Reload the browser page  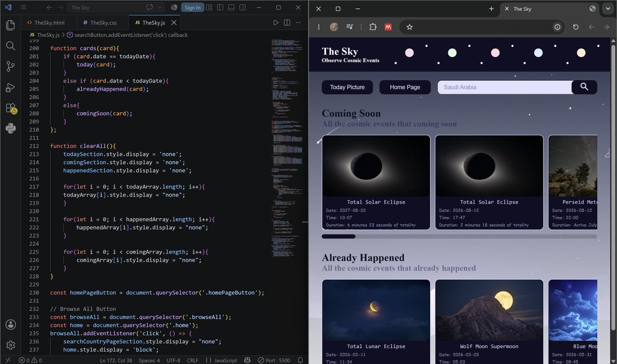[x=576, y=27]
